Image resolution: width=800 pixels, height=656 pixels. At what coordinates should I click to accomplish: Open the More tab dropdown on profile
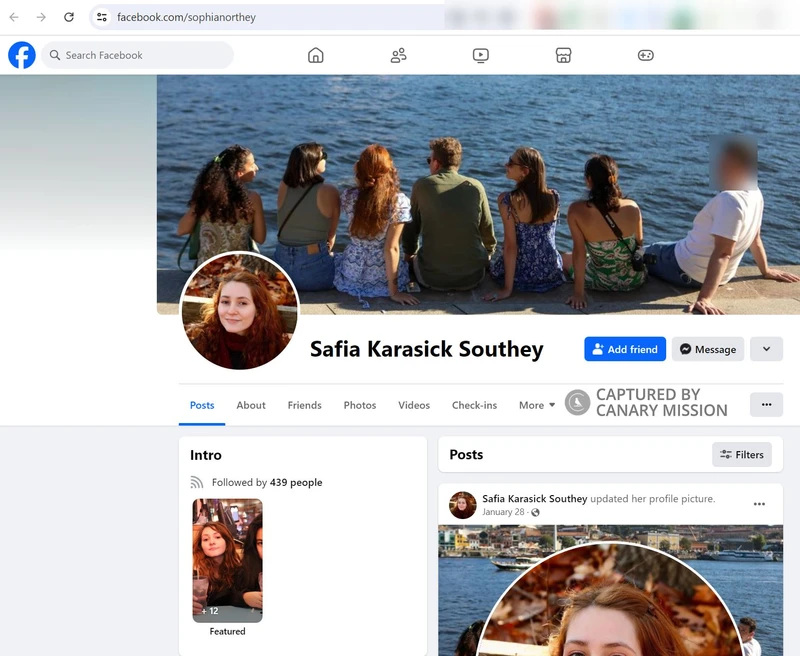click(x=535, y=405)
